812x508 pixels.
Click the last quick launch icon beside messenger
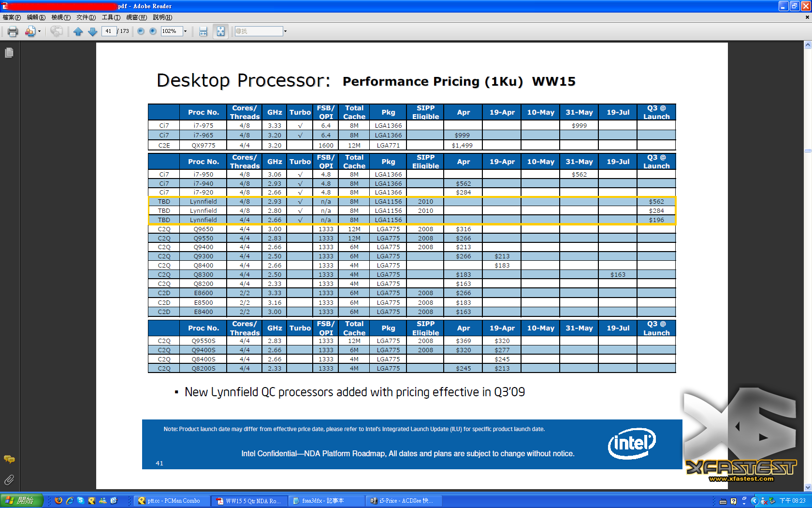pos(114,501)
